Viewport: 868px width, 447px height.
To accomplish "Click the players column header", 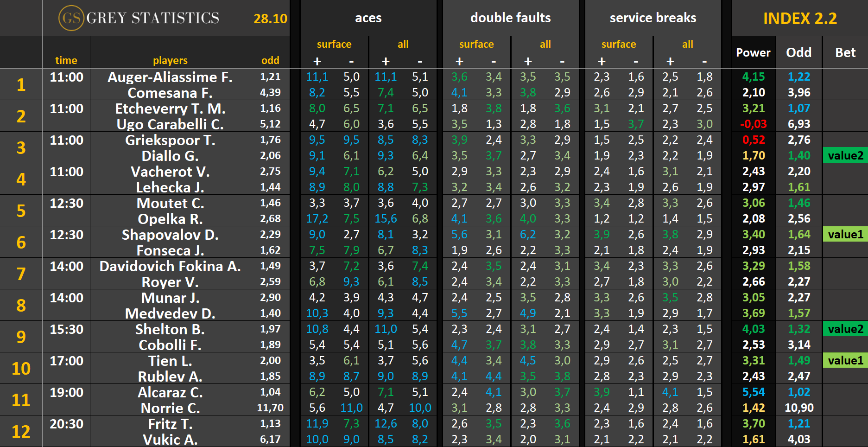I will pos(170,60).
